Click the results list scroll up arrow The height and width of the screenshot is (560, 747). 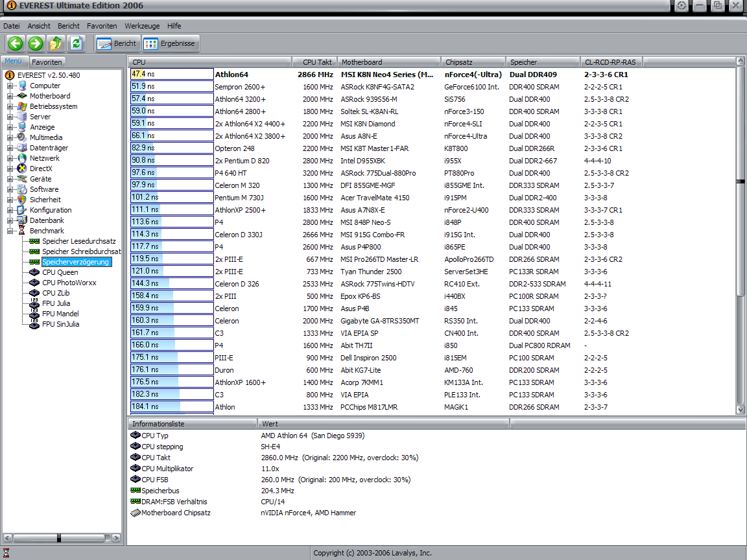[x=741, y=61]
